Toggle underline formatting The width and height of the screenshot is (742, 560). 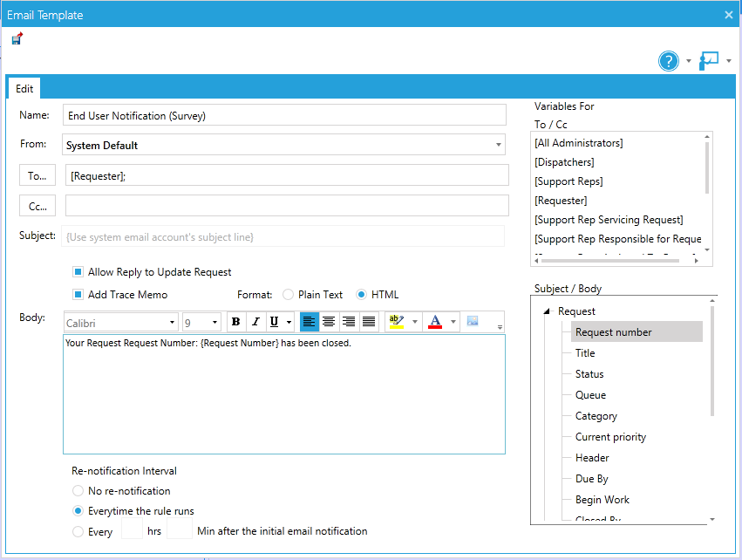tap(274, 322)
